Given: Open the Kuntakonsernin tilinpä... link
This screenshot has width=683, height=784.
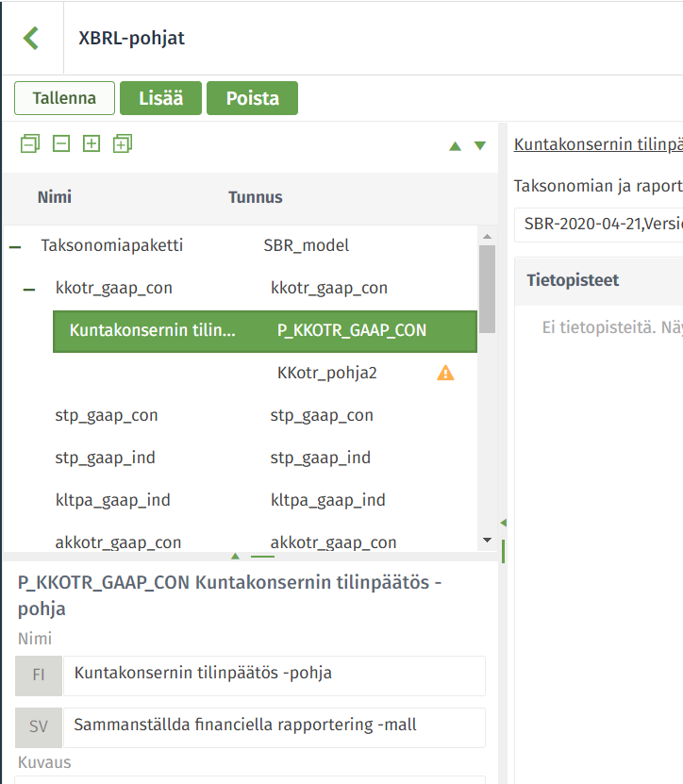Looking at the screenshot, I should [x=598, y=144].
